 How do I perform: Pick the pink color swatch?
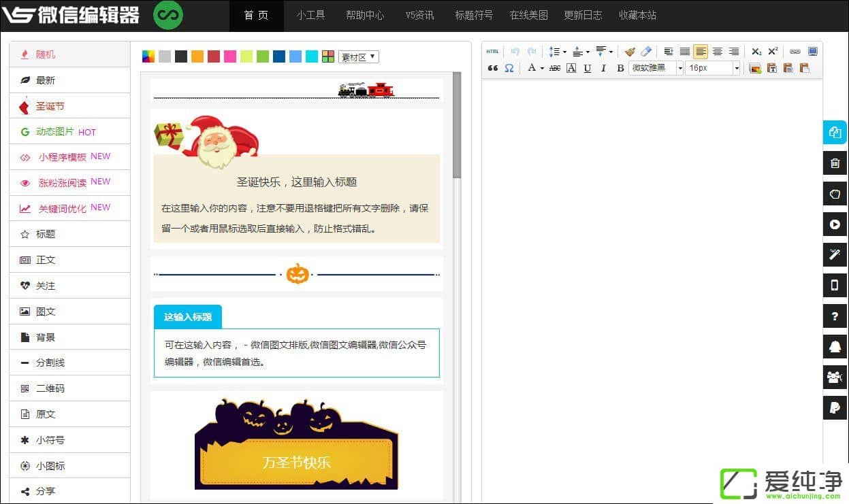point(230,57)
